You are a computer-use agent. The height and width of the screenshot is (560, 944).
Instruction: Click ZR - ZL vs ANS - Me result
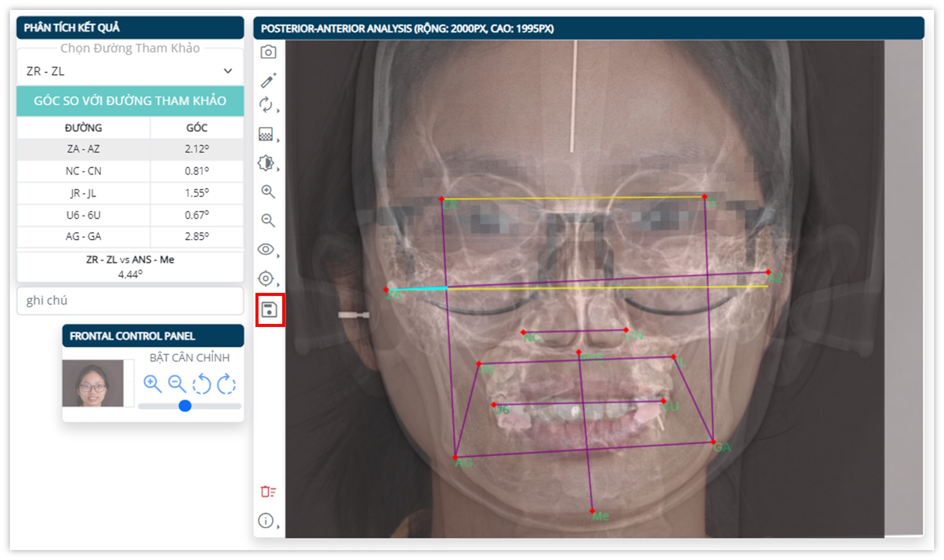click(x=130, y=267)
